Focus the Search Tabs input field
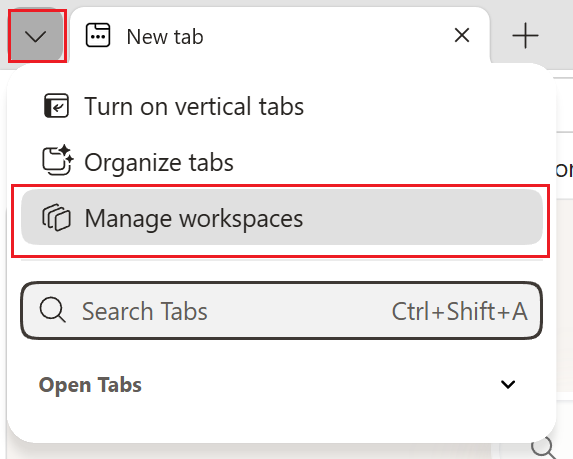 pos(281,311)
